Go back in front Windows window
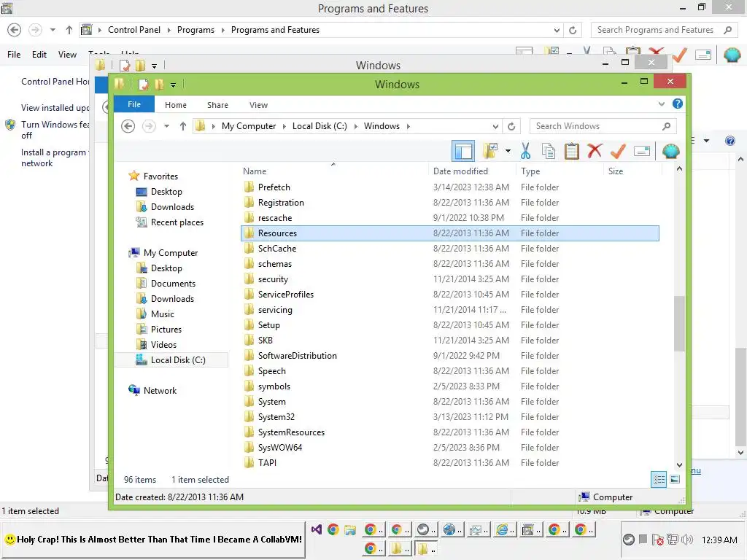This screenshot has height=560, width=747. point(128,126)
